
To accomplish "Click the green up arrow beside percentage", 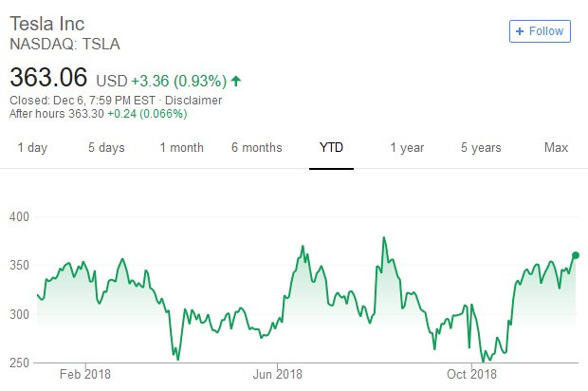I will pos(236,81).
